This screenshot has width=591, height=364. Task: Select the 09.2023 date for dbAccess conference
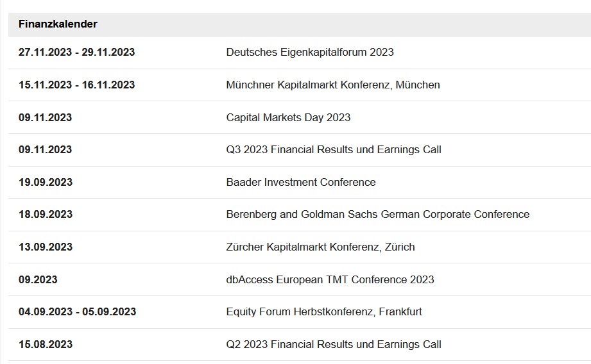click(38, 279)
